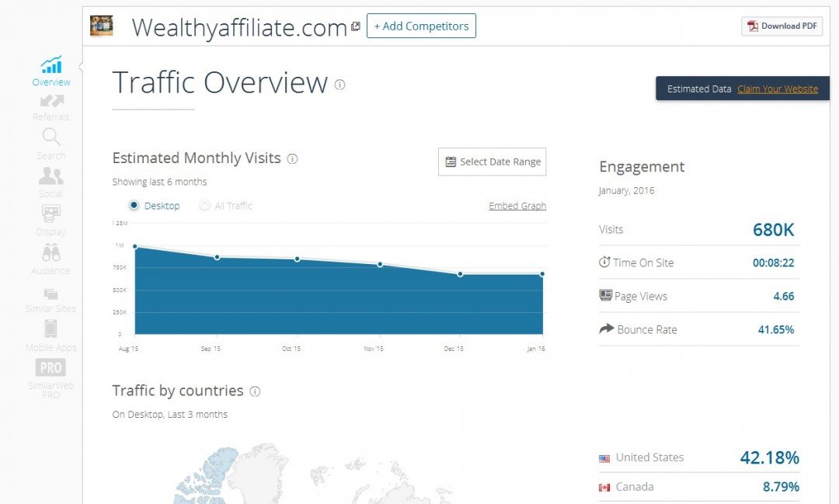Image resolution: width=839 pixels, height=504 pixels.
Task: Open the Overview section in sidebar
Action: coord(50,71)
